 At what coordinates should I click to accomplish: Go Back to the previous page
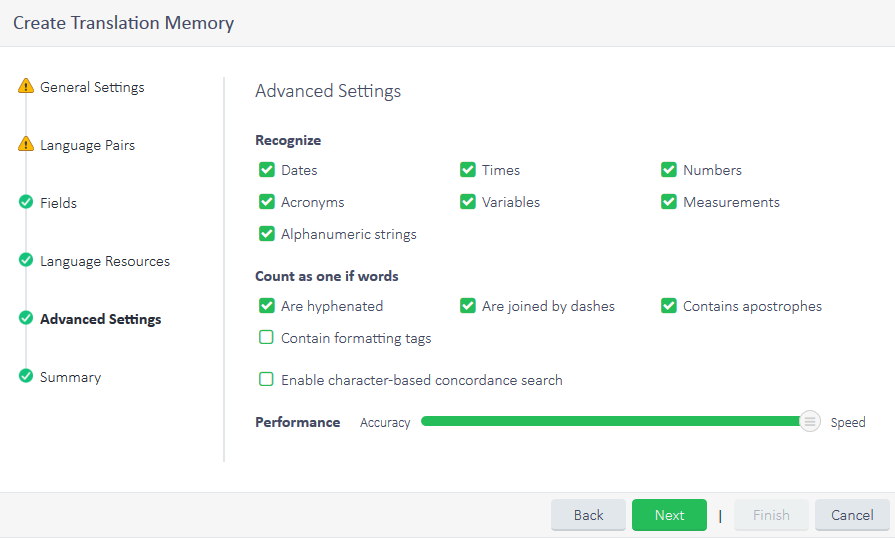(x=588, y=515)
